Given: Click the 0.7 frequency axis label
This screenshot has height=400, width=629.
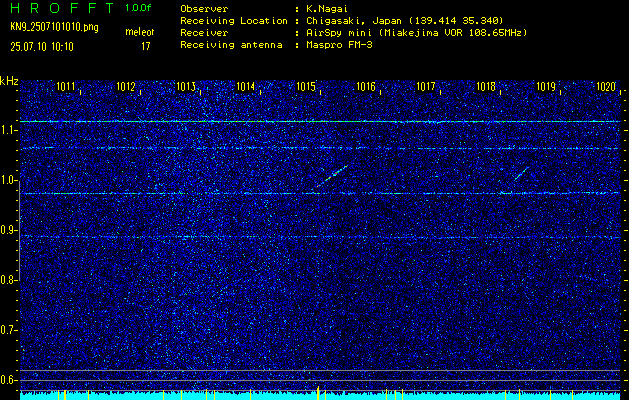Looking at the screenshot, I should coord(7,330).
